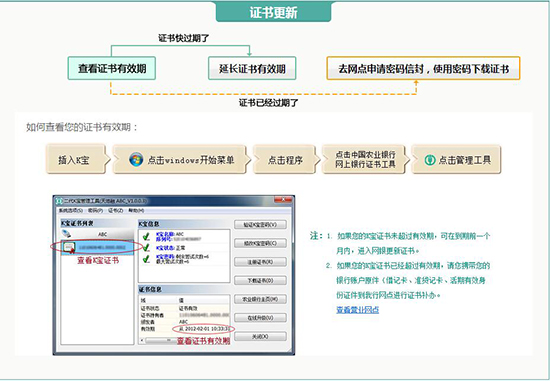Click the K宝证书列表 panel header
This screenshot has width=550, height=381.
(98, 223)
